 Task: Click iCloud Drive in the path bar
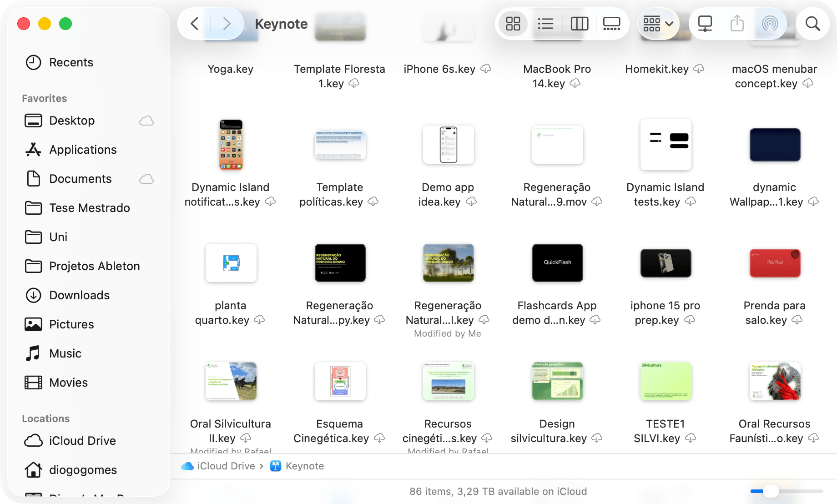226,466
